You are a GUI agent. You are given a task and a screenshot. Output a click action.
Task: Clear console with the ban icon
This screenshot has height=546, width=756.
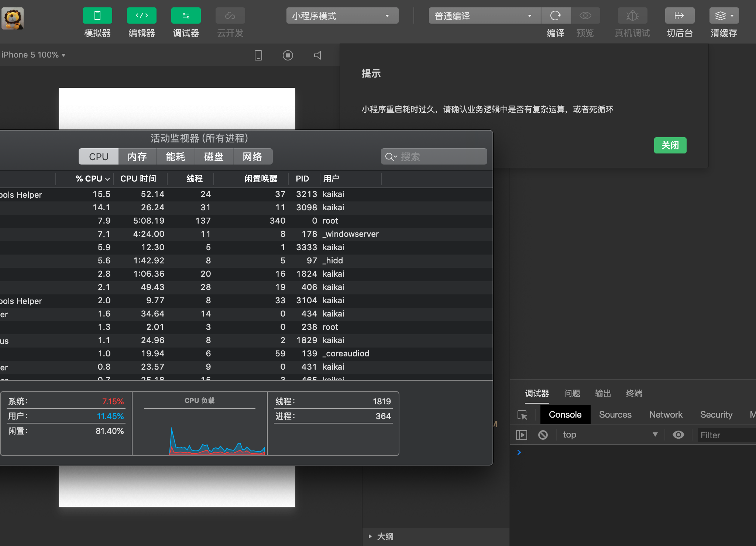coord(543,435)
